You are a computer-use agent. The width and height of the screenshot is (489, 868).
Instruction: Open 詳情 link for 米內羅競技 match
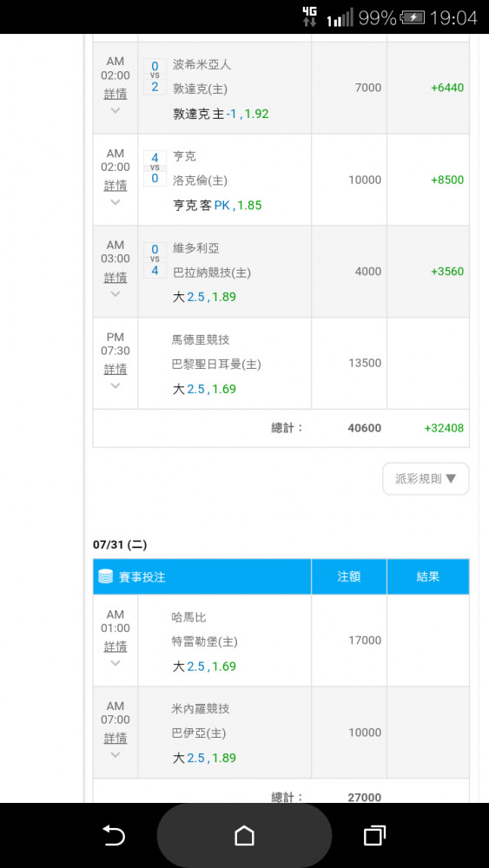point(116,738)
